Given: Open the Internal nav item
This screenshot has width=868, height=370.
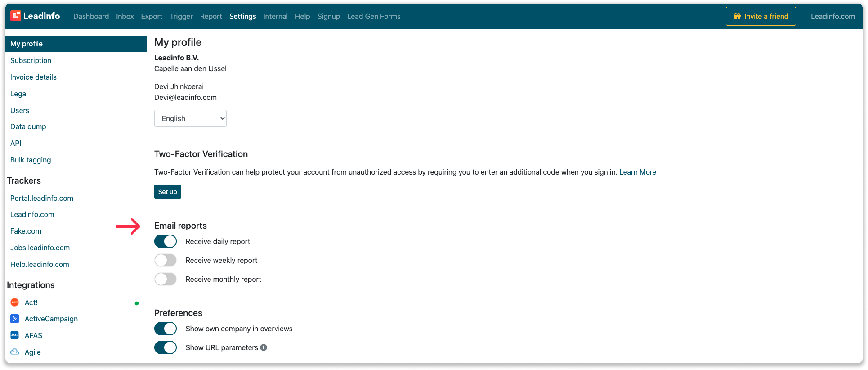Looking at the screenshot, I should 276,16.
